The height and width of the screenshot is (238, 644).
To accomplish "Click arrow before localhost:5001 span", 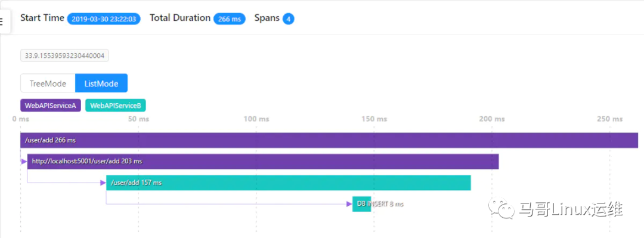I will tap(24, 162).
